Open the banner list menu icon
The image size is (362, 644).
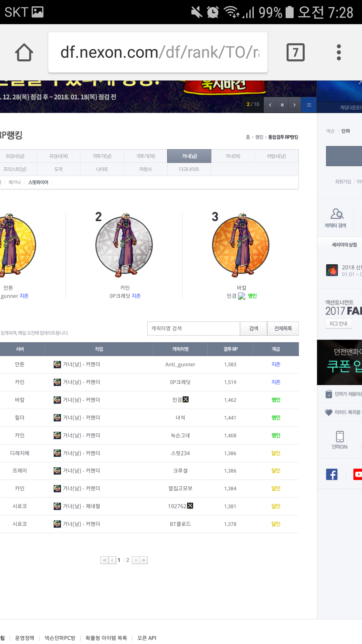tap(309, 105)
